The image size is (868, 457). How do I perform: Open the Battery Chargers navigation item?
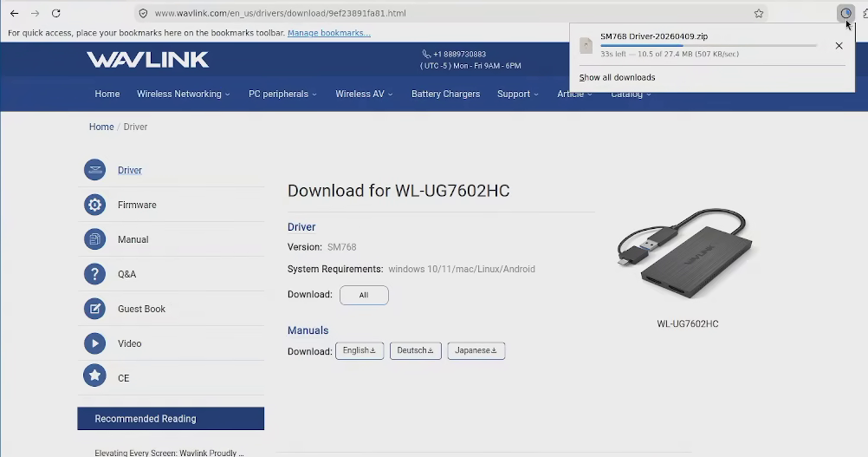pos(445,95)
